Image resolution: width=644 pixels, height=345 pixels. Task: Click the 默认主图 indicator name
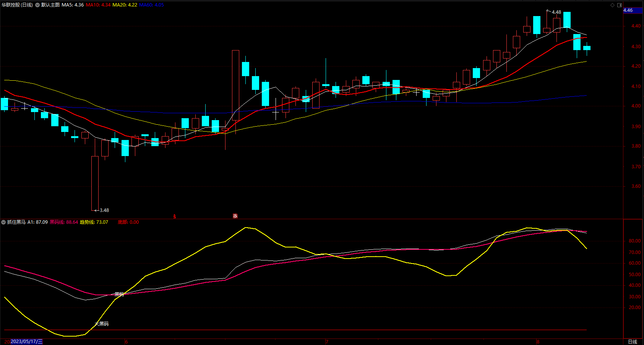click(x=50, y=5)
